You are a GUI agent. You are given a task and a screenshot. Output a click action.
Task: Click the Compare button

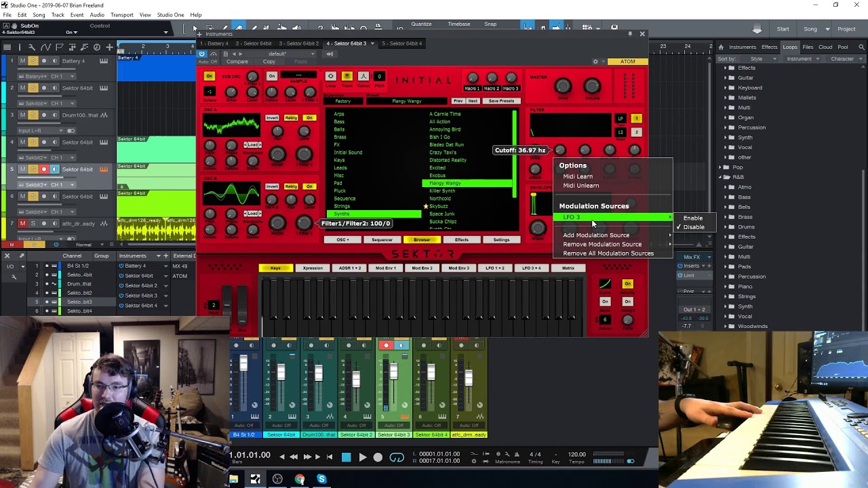[237, 62]
